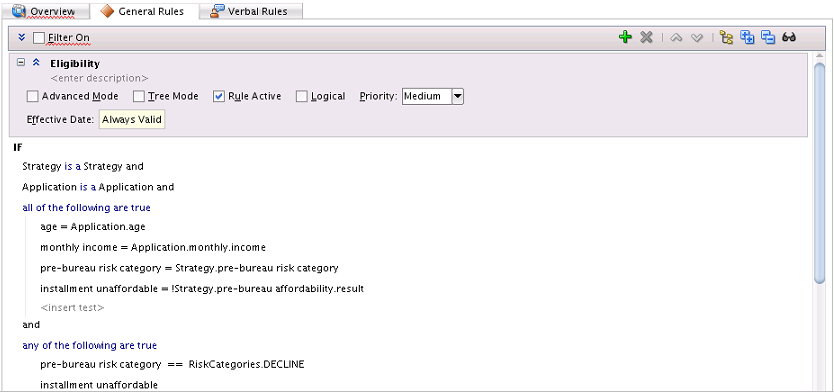This screenshot has width=834, height=392.
Task: Delete rule using the gray X icon
Action: [646, 37]
